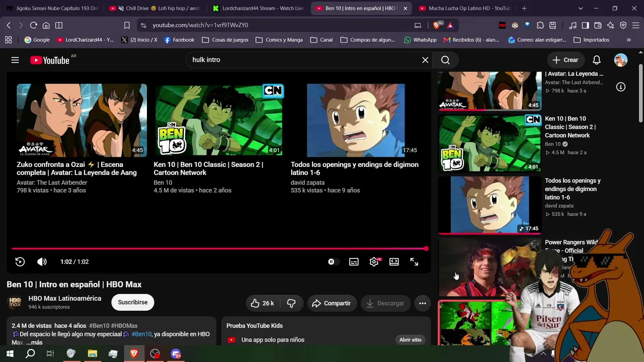The image size is (644, 362).
Task: Open the YouTube guide hamburger menu
Action: [15, 60]
